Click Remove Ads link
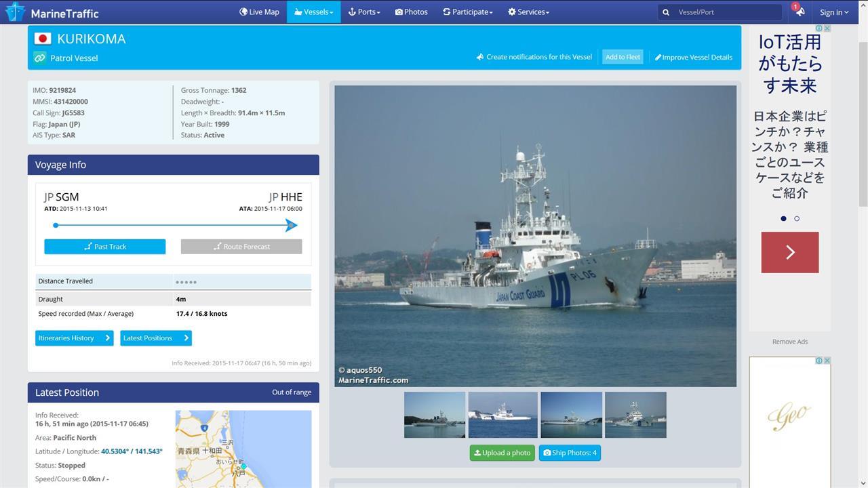This screenshot has width=868, height=488. (790, 342)
